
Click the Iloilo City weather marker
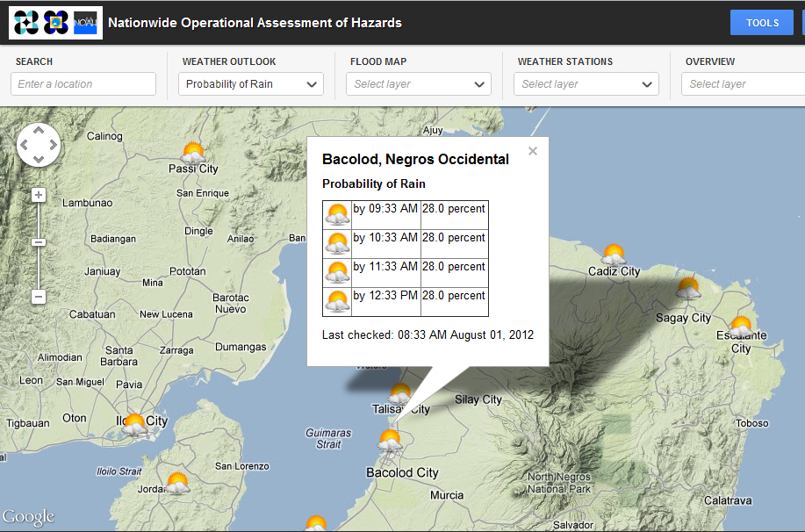pyautogui.click(x=133, y=421)
